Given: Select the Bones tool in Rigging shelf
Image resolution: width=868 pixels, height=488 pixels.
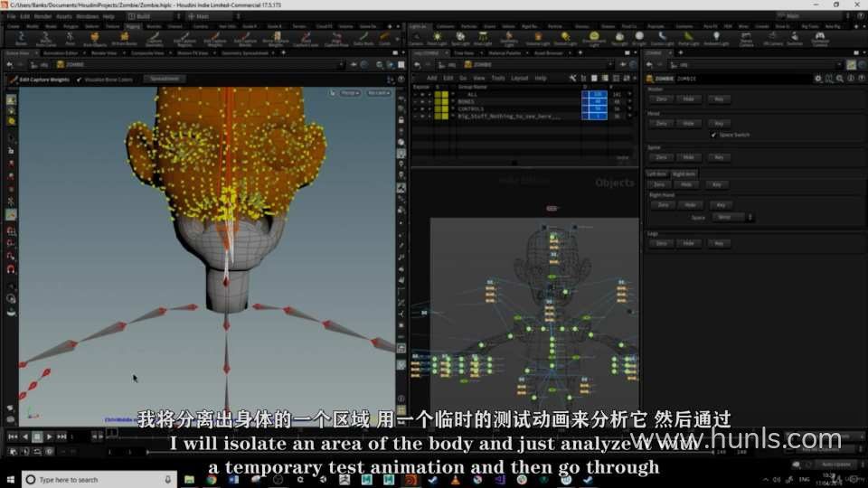Looking at the screenshot, I should (x=21, y=38).
